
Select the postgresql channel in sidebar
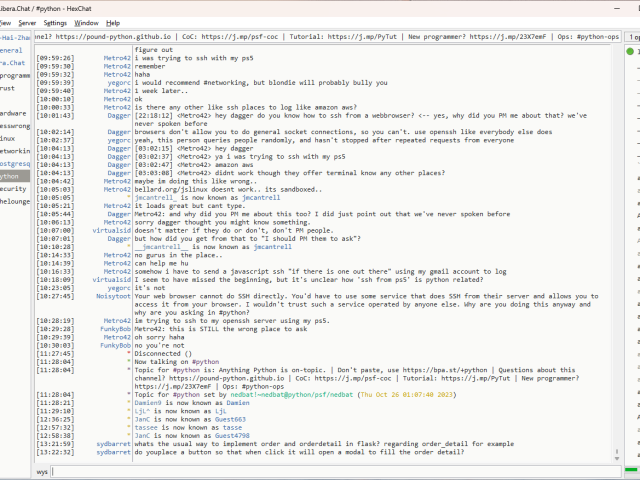point(11,163)
